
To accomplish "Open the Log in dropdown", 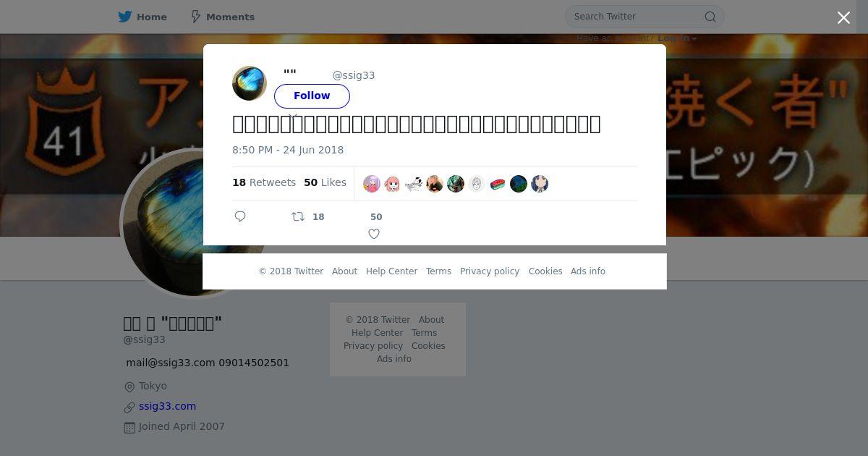I will 677,38.
